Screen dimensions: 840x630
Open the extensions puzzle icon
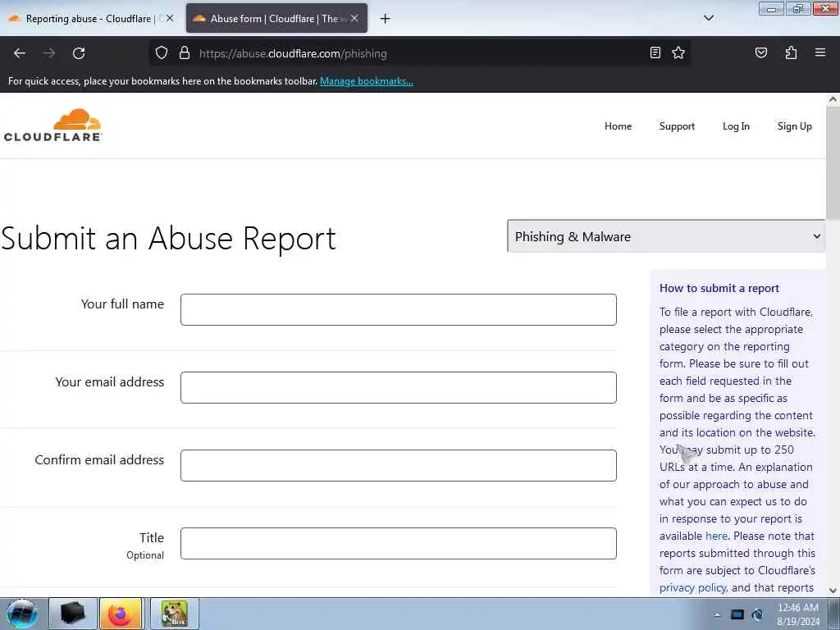tap(791, 52)
